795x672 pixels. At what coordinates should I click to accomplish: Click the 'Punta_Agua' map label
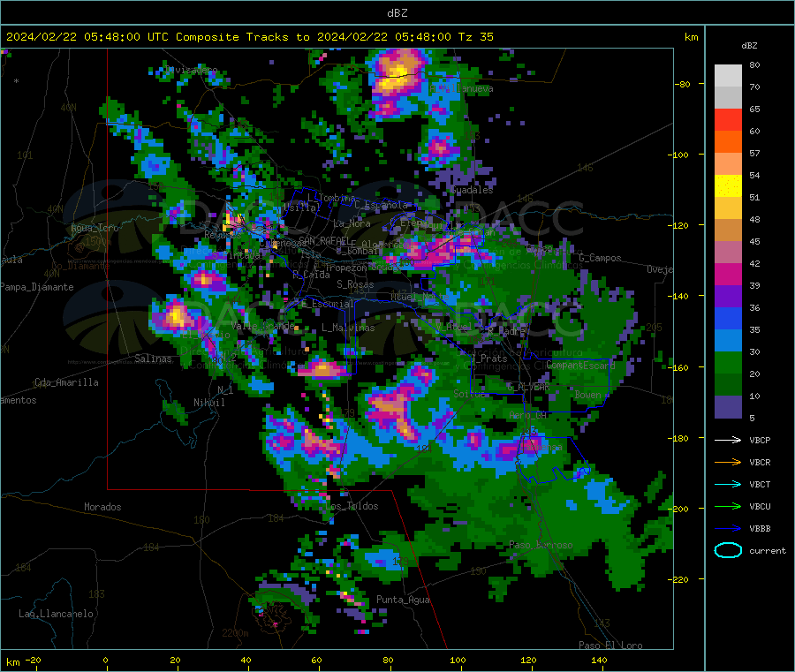click(403, 600)
